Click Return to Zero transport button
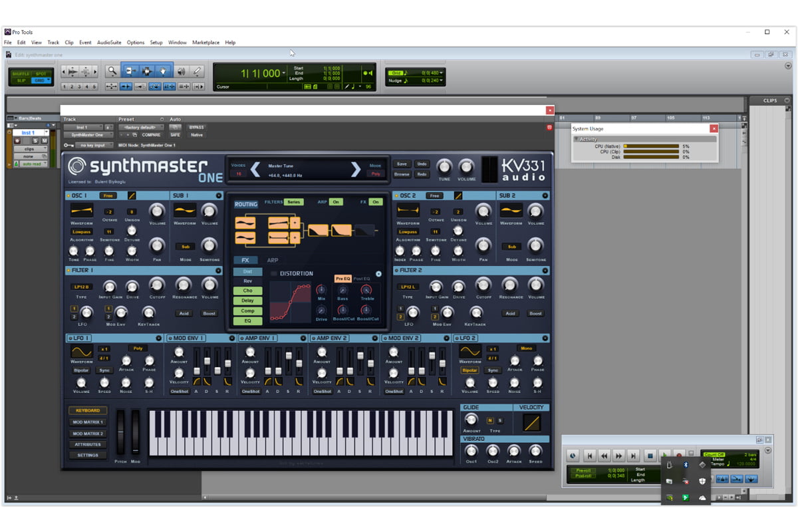Viewport: 798px width, 532px height. pos(590,456)
